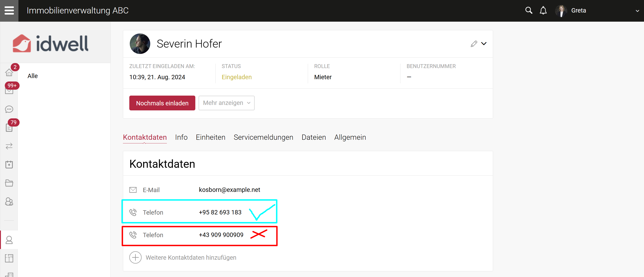Click phone icon beside +95 82 693 183
The image size is (644, 277).
coord(133,213)
